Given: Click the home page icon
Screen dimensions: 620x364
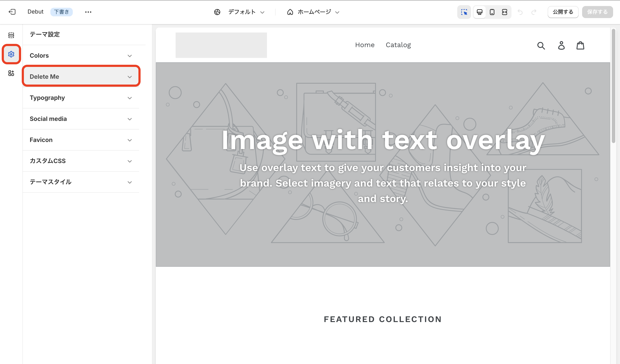Looking at the screenshot, I should click(290, 12).
